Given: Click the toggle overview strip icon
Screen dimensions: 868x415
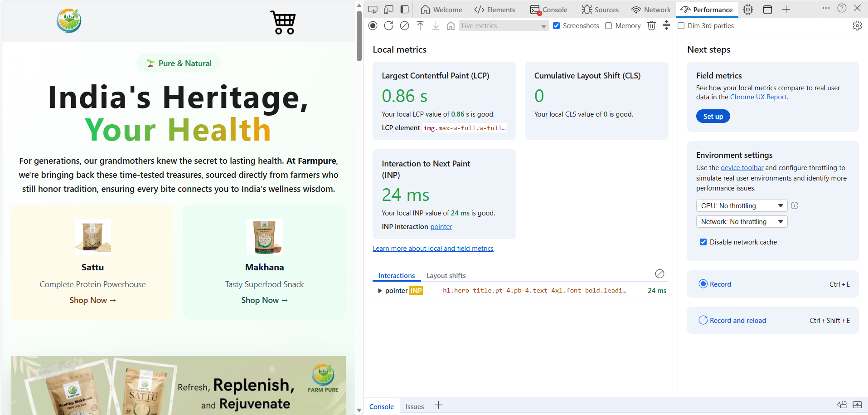Looking at the screenshot, I should pos(666,25).
